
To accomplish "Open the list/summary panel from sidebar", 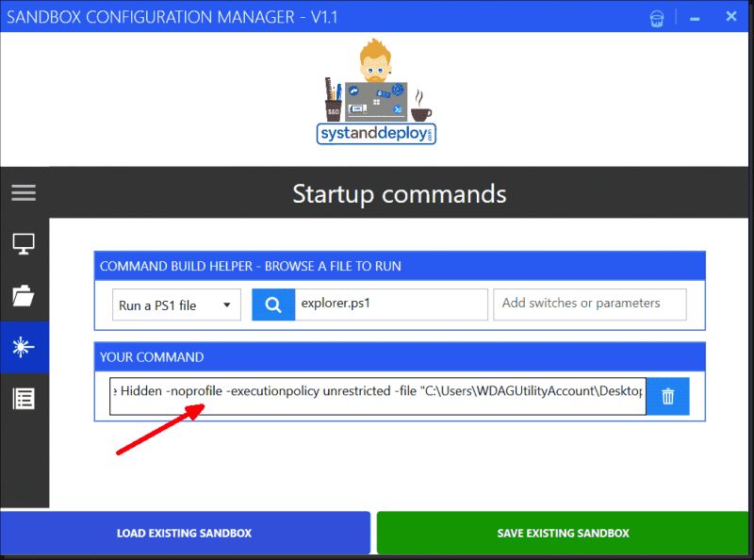I will tap(23, 397).
